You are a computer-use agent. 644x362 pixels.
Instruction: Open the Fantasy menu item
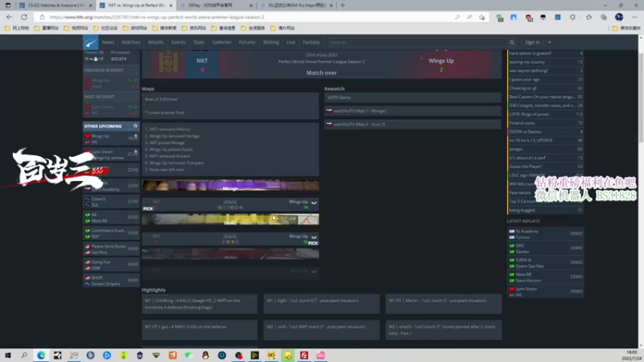click(x=311, y=43)
